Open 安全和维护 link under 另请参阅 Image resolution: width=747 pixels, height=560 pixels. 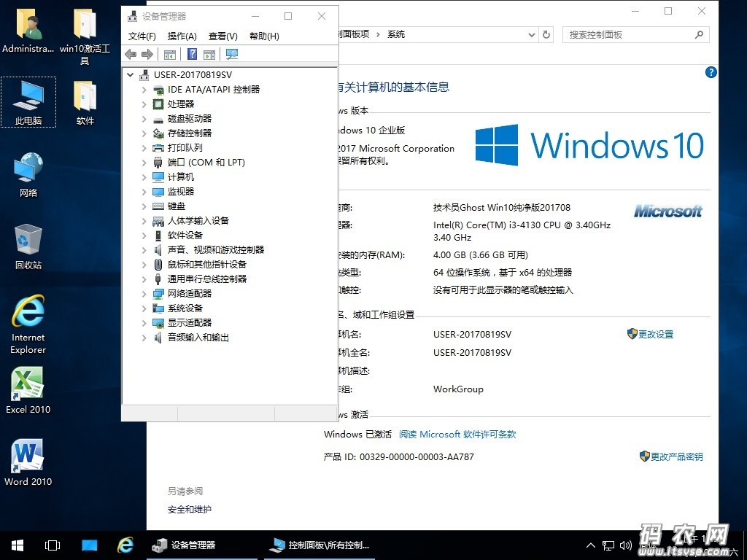click(x=189, y=510)
